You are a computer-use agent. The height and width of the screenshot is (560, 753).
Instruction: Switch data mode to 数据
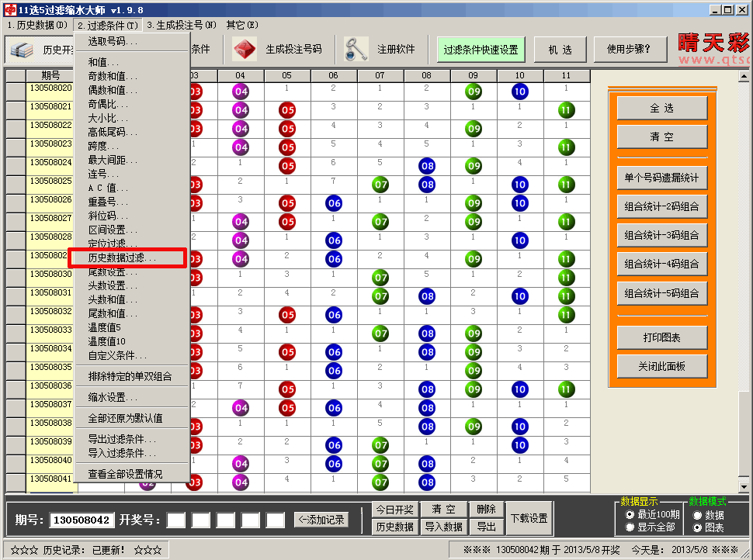coord(708,515)
